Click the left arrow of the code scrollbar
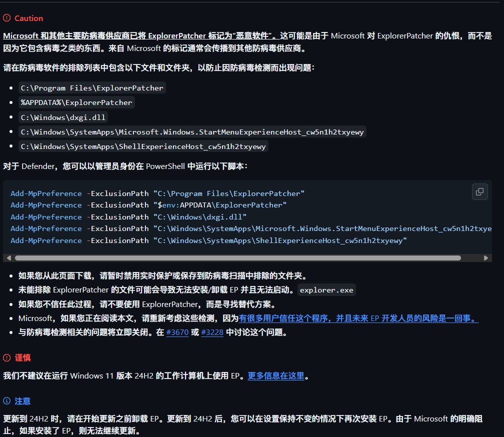The height and width of the screenshot is (437, 504). [x=8, y=257]
